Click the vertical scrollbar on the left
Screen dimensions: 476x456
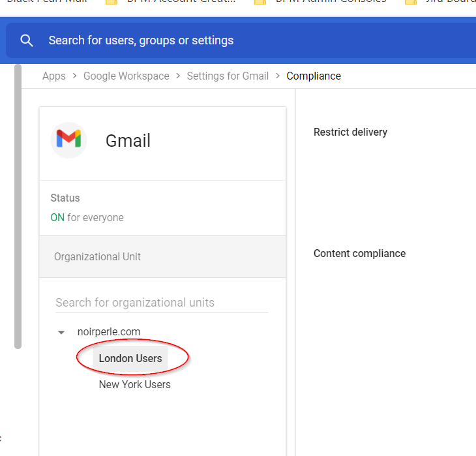pyautogui.click(x=18, y=209)
